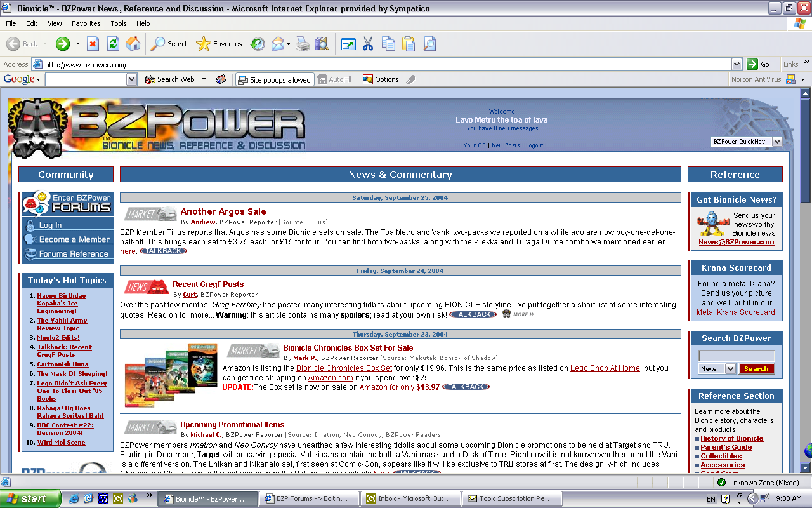The width and height of the screenshot is (812, 508).
Task: Switch to Inbox - Microsoft Outlook taskbar button
Action: click(410, 498)
